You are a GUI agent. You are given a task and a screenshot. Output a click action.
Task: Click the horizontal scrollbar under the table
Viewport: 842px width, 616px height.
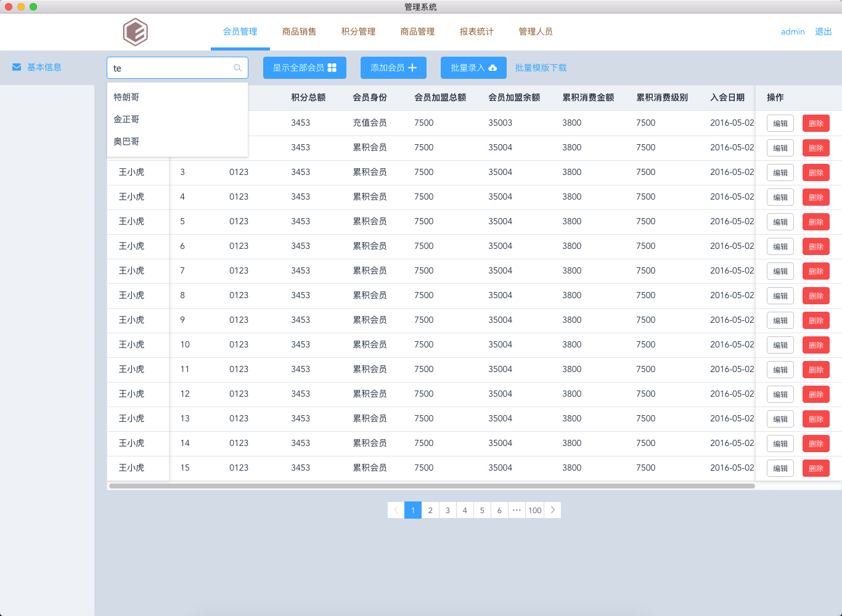coord(431,486)
